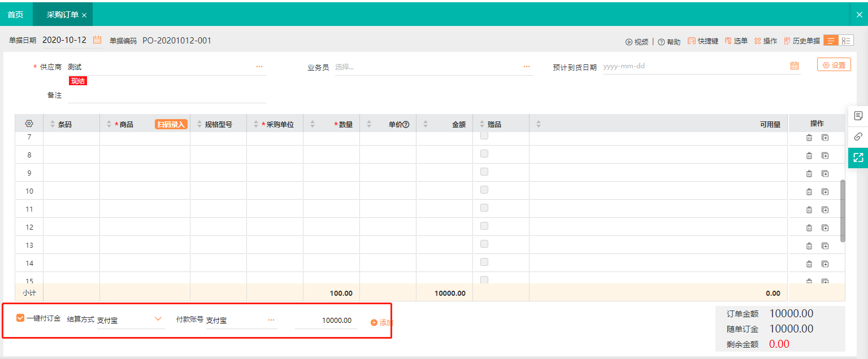Screen dimensions: 868x359
Task: Uncheck the 一键付订金 checkbox
Action: click(20, 318)
